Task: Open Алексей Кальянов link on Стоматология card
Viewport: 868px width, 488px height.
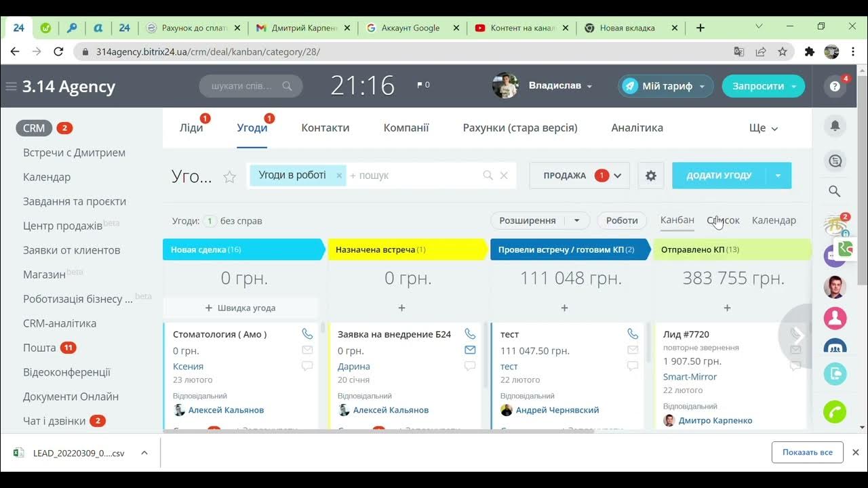Action: [226, 410]
